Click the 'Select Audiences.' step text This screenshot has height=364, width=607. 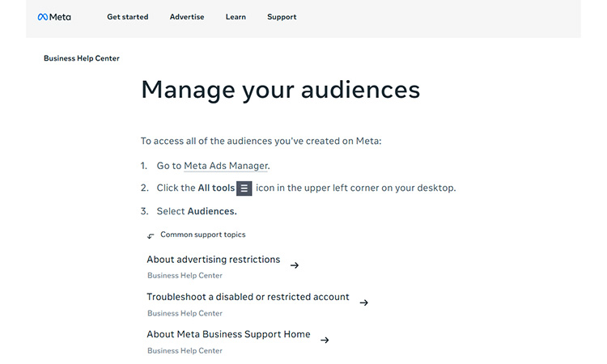[197, 211]
